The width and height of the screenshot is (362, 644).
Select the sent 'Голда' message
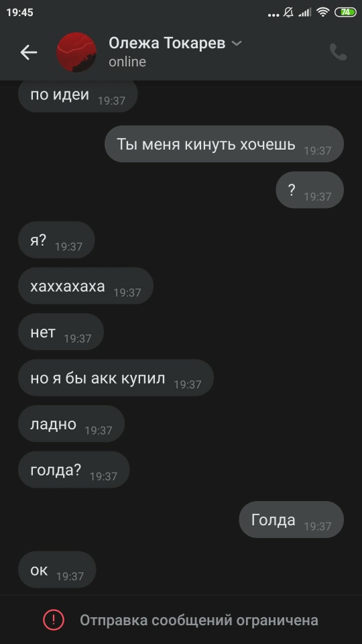(x=292, y=519)
